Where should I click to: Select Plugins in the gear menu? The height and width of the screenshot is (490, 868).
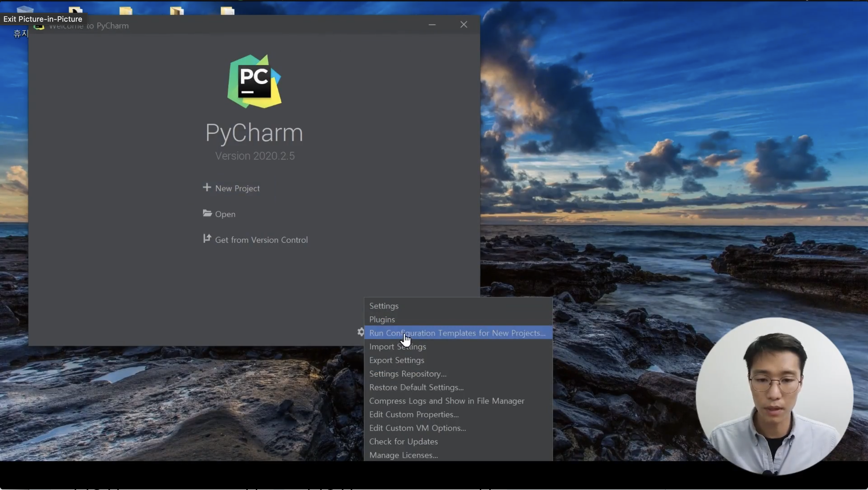click(x=458, y=319)
